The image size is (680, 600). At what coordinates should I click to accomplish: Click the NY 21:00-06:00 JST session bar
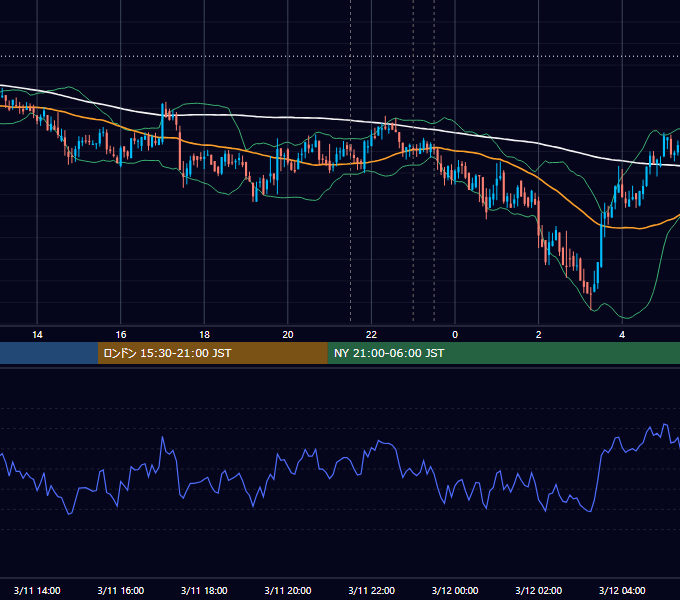point(503,353)
